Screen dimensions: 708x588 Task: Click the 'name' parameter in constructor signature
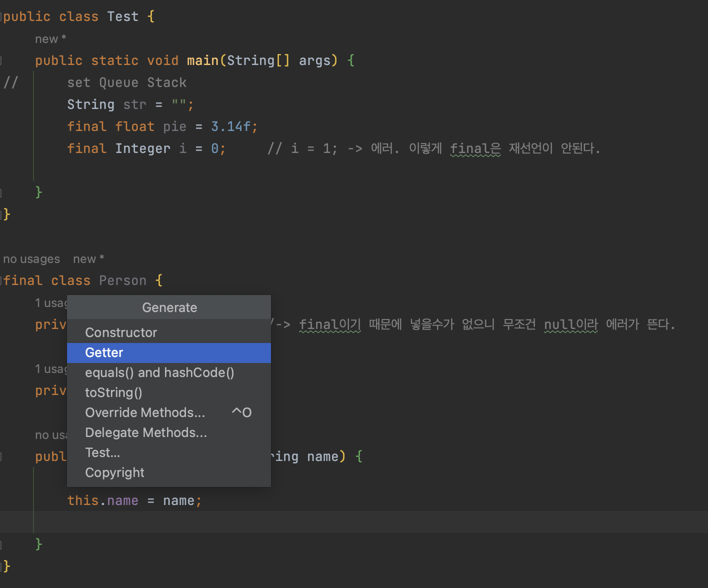point(322,456)
